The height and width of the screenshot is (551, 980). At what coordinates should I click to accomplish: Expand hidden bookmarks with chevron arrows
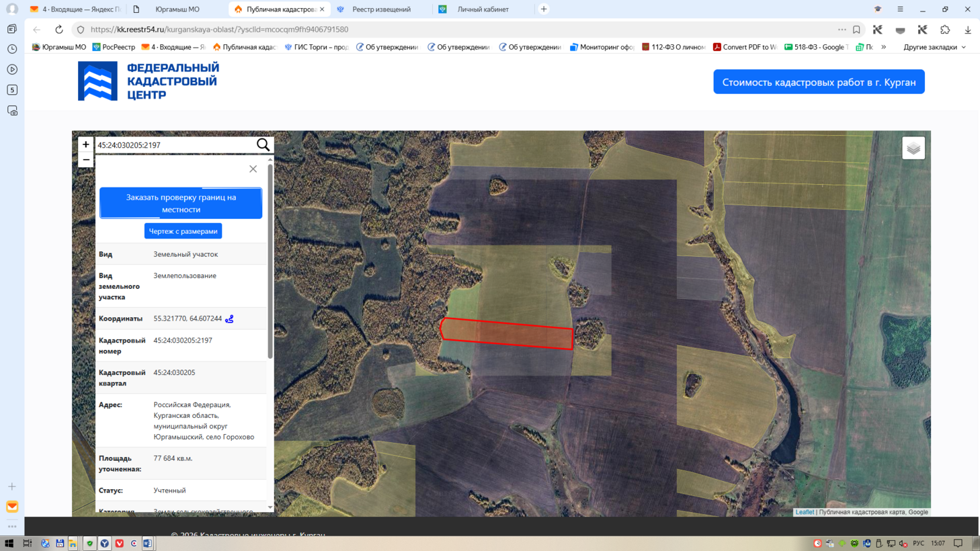click(884, 47)
